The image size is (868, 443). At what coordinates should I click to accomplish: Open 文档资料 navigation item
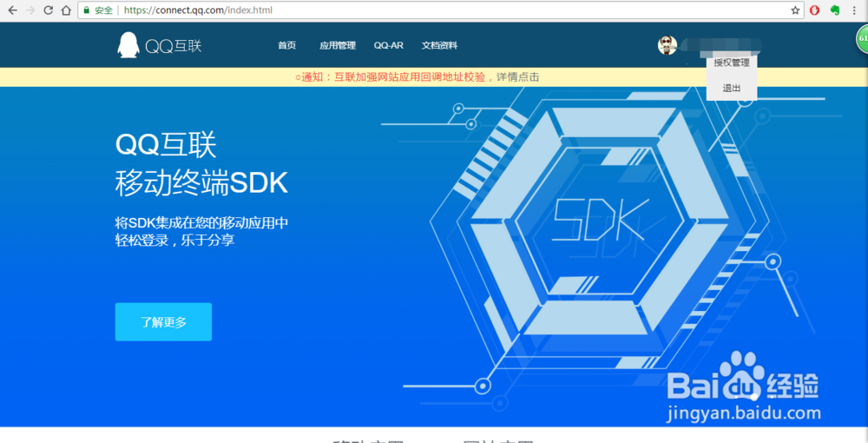click(439, 45)
